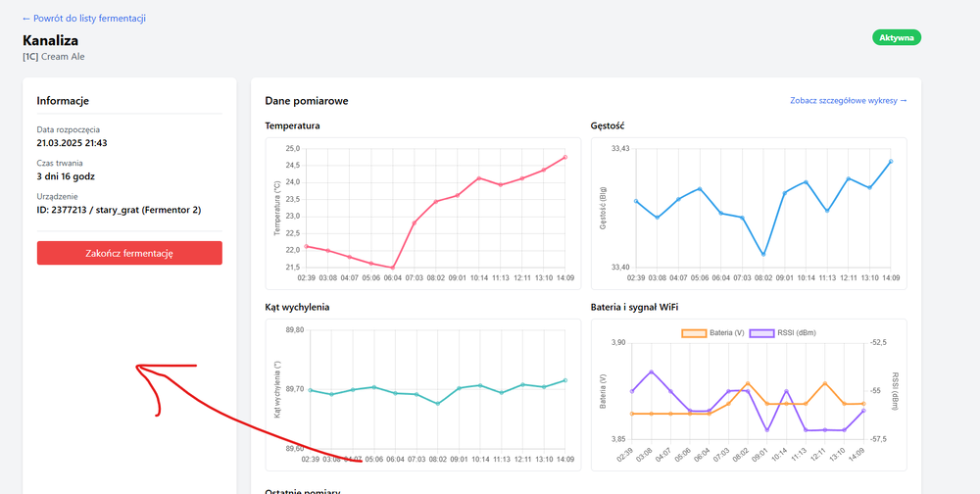Screen dimensions: 980x494
Task: Toggle RSSI (dBm) legend label
Action: pos(796,333)
